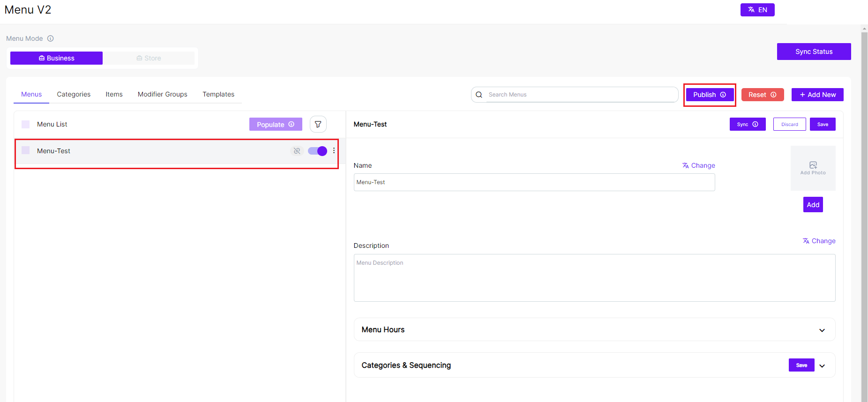The width and height of the screenshot is (868, 402).
Task: Open the three-dot options for Menu-Test
Action: tap(334, 151)
